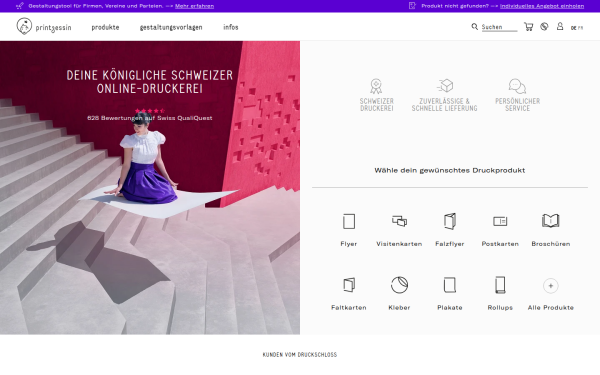Click the search magnifier icon
The image size is (600, 375).
click(474, 26)
